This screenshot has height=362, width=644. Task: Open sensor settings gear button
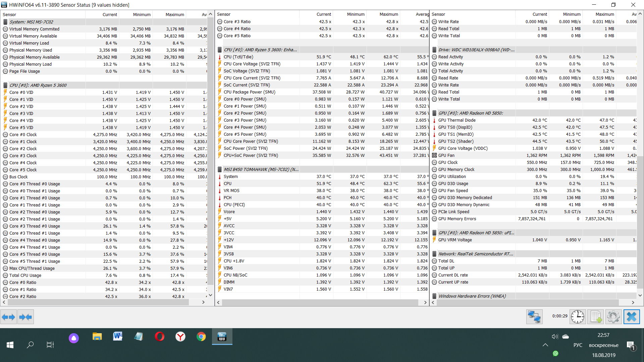[613, 317]
